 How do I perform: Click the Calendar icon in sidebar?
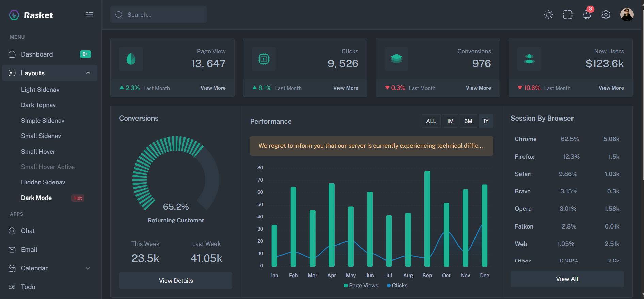[x=12, y=268]
